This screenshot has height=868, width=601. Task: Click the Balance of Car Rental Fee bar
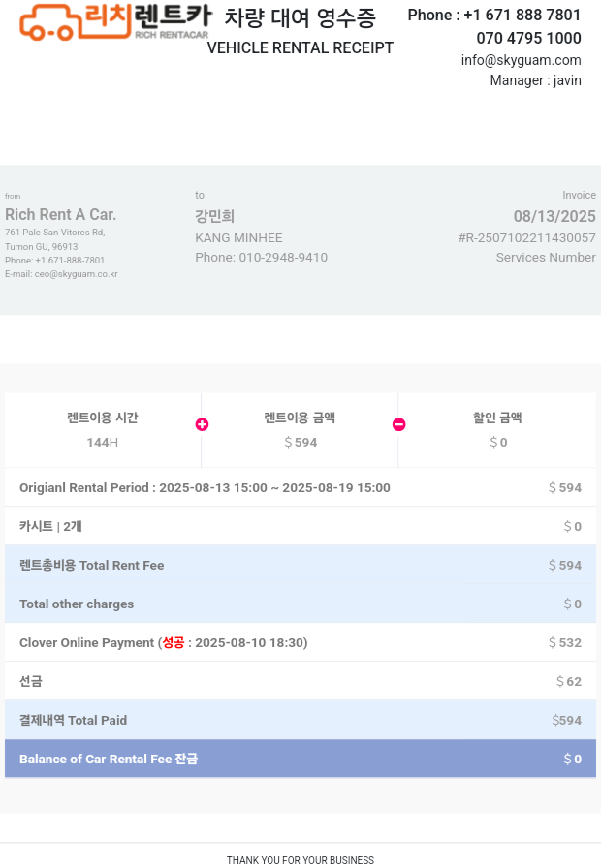pyautogui.click(x=300, y=759)
